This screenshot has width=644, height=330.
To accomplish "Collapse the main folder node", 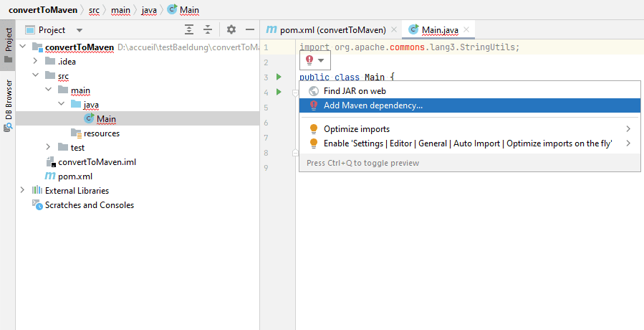I will coord(49,90).
